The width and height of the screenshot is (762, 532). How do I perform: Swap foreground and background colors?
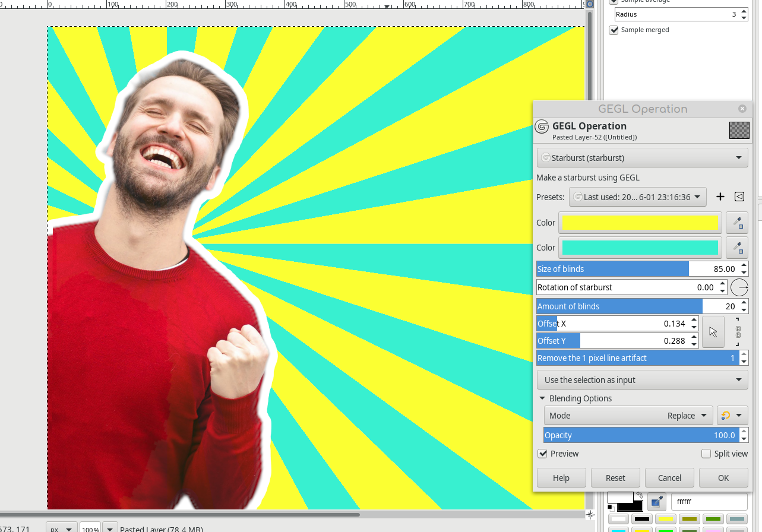click(x=639, y=495)
